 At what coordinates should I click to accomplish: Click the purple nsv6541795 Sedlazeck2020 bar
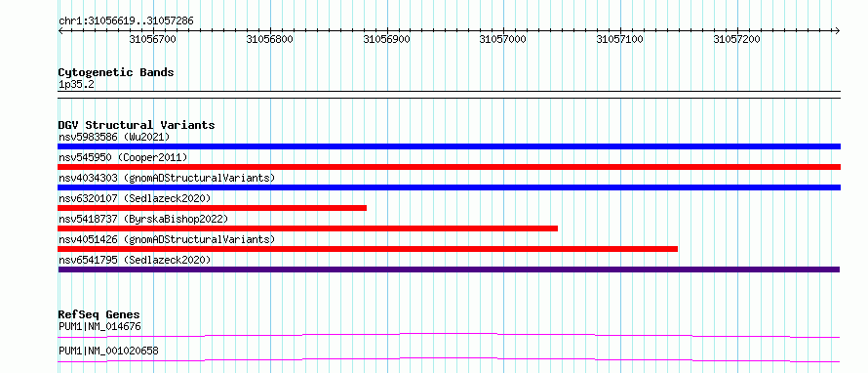[x=449, y=269]
